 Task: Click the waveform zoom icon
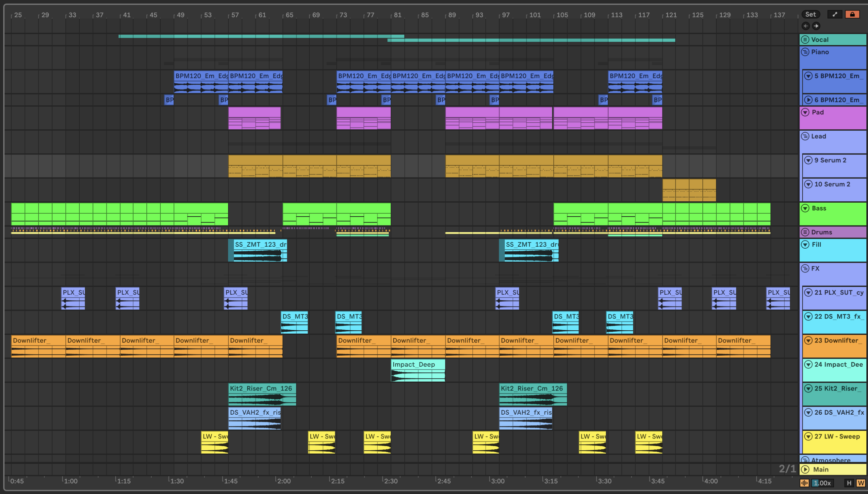(x=804, y=483)
